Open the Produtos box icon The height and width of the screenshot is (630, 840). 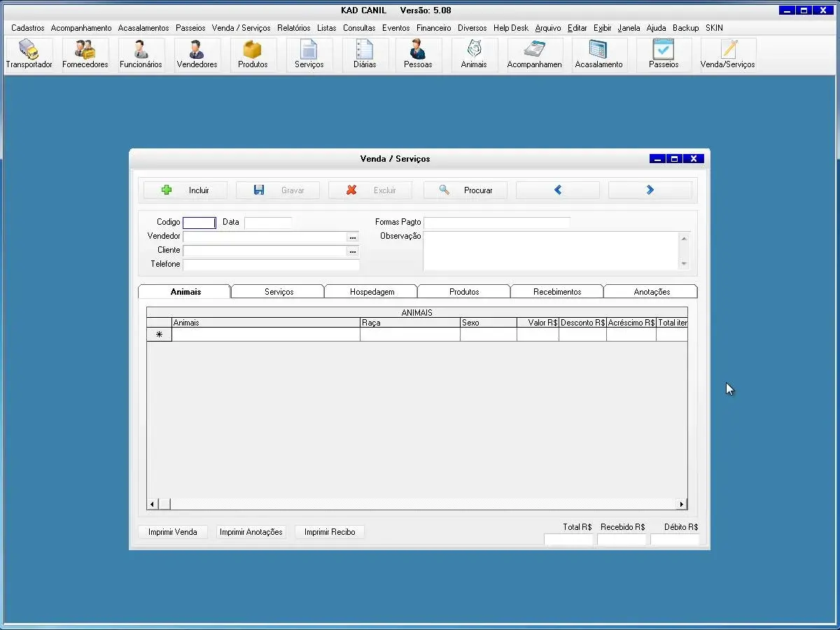click(x=253, y=54)
